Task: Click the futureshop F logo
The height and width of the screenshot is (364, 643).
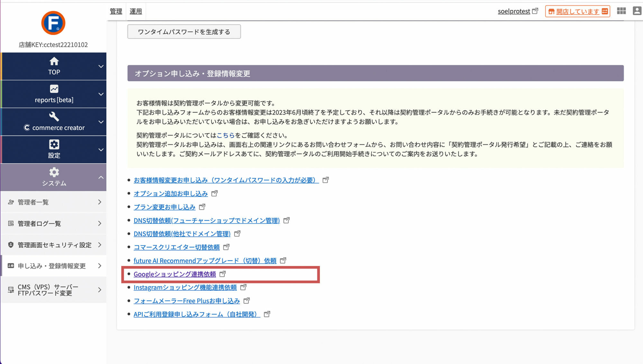Action: (x=53, y=23)
